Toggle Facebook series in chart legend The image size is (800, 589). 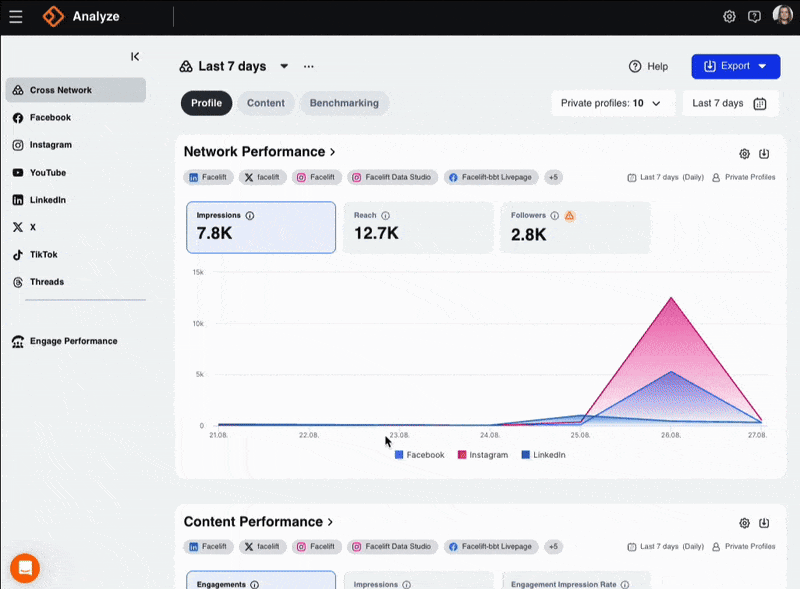419,455
